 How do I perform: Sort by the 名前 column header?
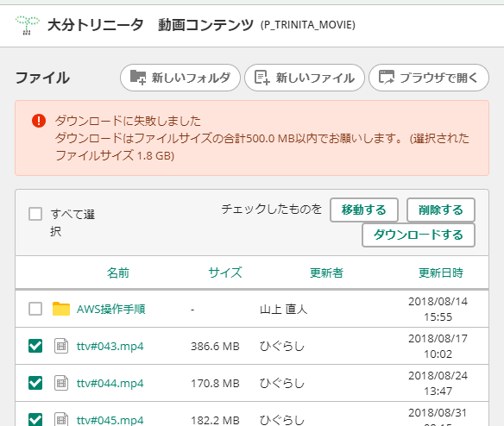point(118,273)
